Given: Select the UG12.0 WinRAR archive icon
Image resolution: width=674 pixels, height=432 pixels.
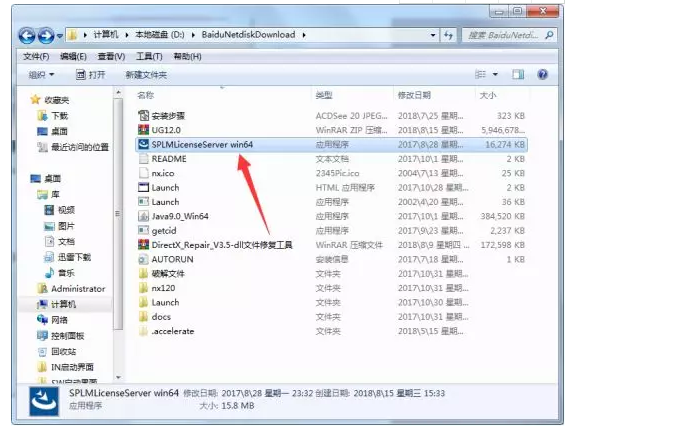Looking at the screenshot, I should pyautogui.click(x=143, y=130).
